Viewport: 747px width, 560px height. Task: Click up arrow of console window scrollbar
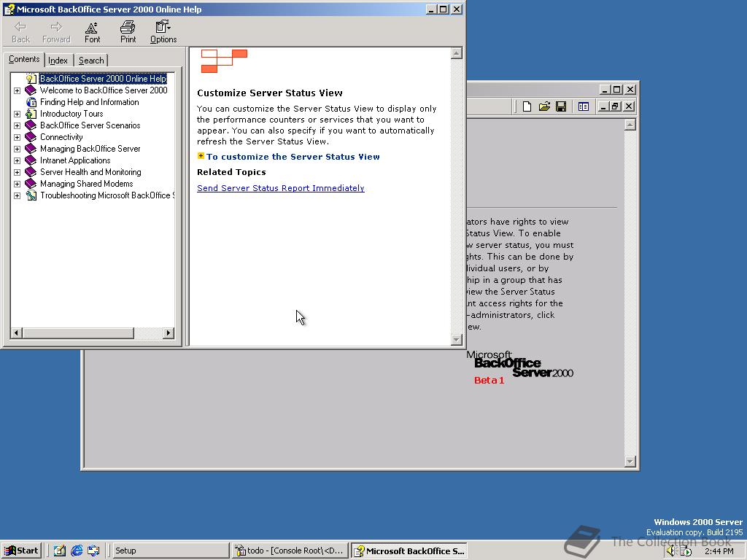click(630, 125)
